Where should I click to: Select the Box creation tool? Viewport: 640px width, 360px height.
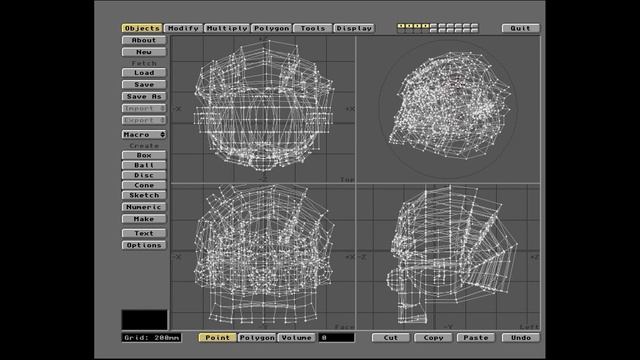tap(144, 155)
